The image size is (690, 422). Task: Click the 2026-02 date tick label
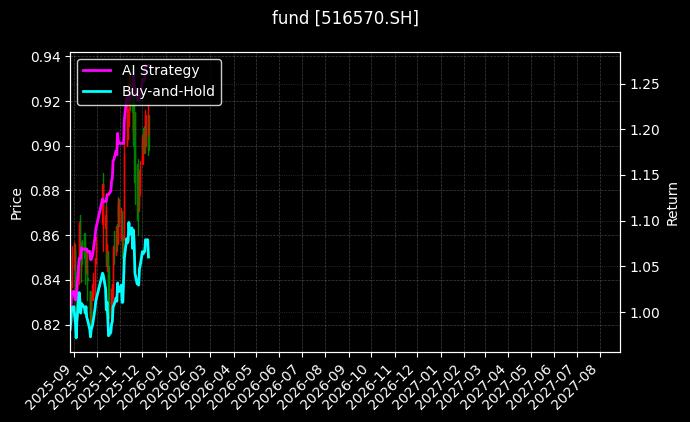click(x=163, y=386)
